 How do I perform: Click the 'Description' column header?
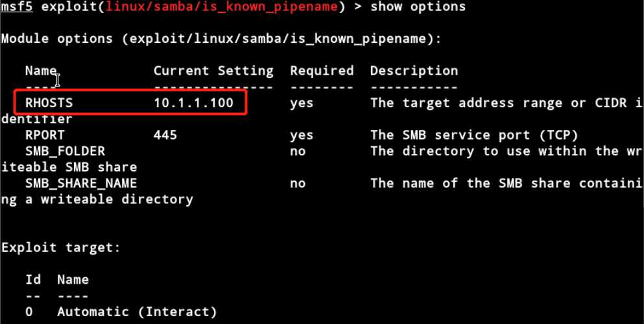tap(414, 71)
